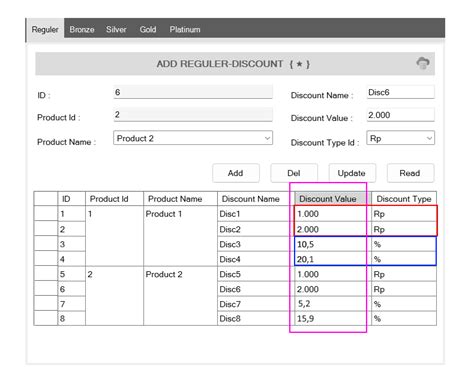Click the Read button
The height and width of the screenshot is (367, 474).
click(410, 173)
